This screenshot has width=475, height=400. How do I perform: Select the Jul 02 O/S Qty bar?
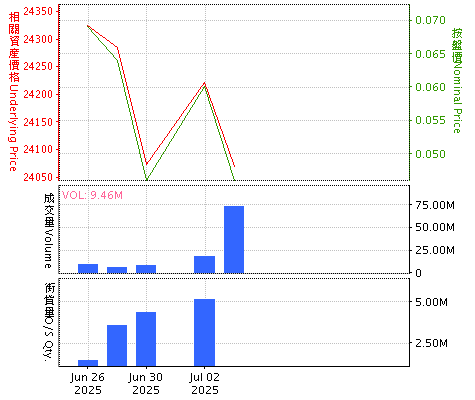[x=205, y=333]
